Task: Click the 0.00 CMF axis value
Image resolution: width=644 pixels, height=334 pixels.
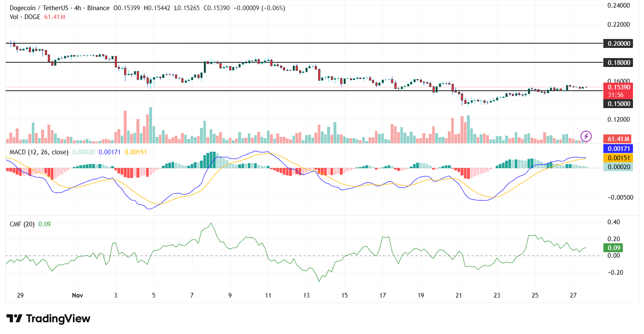Action: (x=613, y=256)
